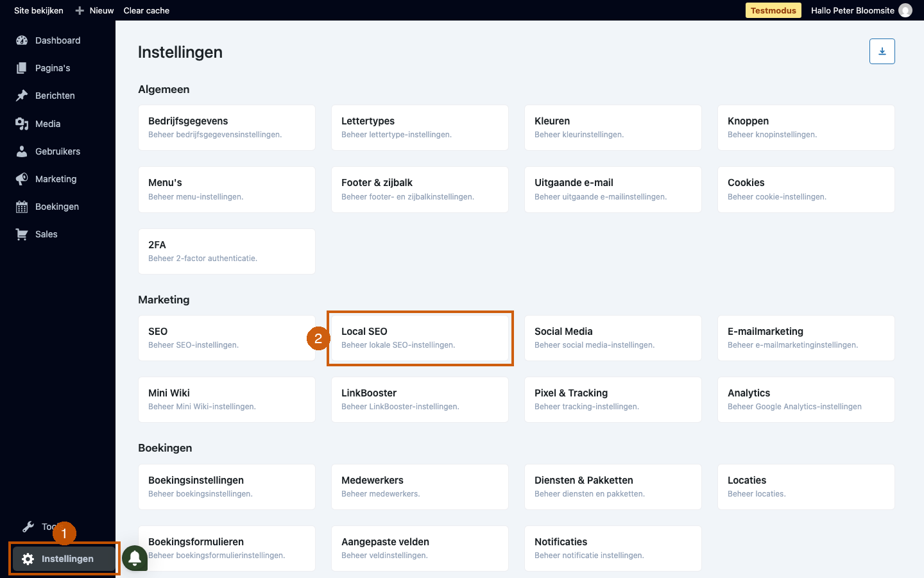The height and width of the screenshot is (578, 924).
Task: Open the SEO settings card
Action: click(x=227, y=338)
